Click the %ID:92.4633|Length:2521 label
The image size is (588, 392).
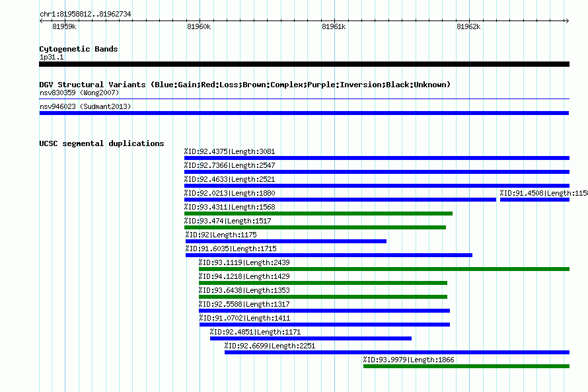click(x=229, y=179)
